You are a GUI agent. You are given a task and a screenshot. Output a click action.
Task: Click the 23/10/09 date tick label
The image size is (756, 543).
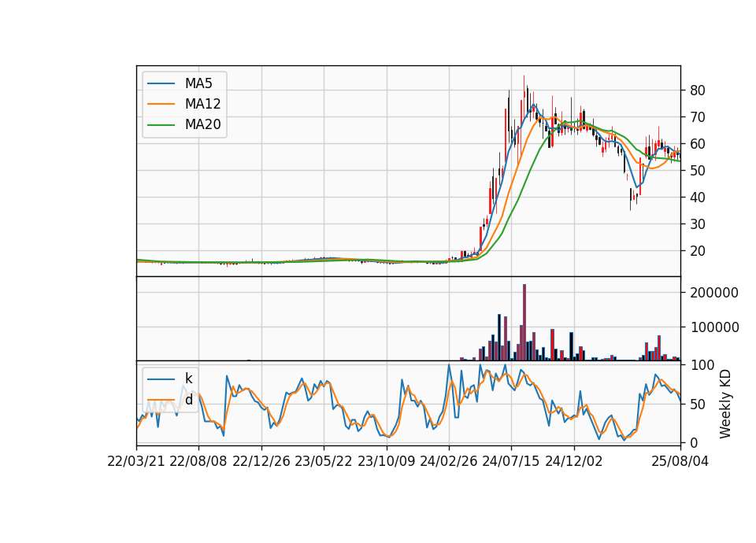click(x=386, y=461)
